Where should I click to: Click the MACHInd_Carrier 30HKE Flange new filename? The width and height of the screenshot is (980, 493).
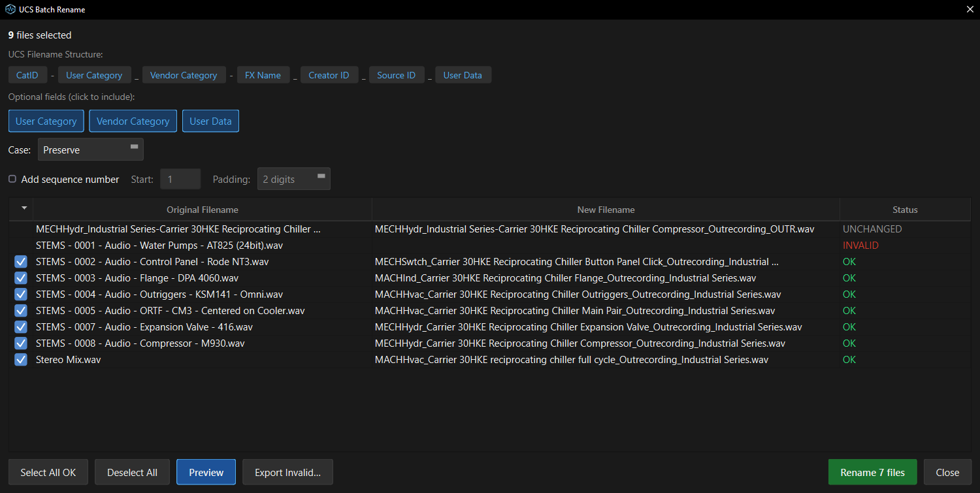click(x=565, y=278)
